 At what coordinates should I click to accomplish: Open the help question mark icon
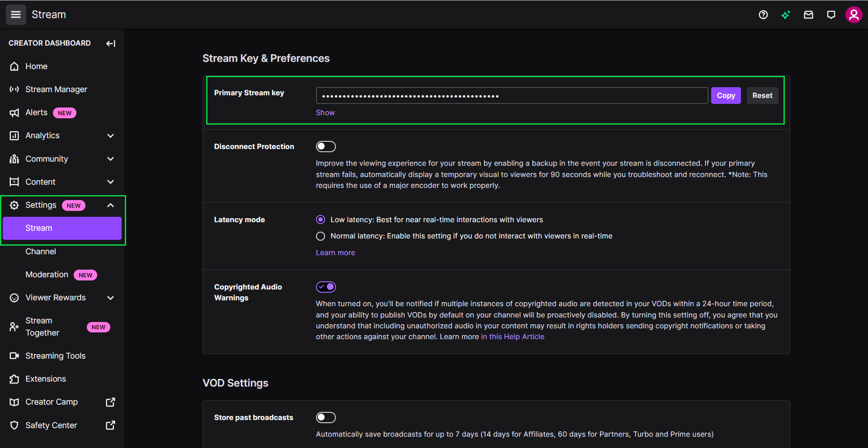(x=763, y=15)
